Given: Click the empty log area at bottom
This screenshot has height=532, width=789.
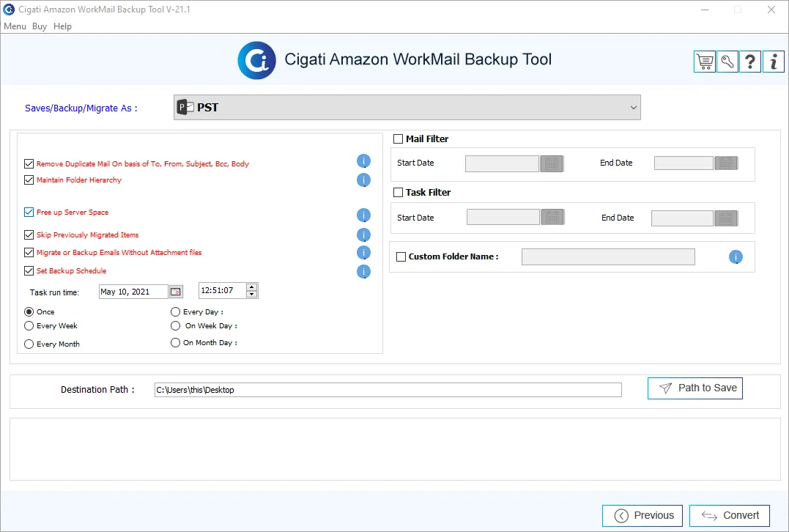Looking at the screenshot, I should [x=395, y=449].
